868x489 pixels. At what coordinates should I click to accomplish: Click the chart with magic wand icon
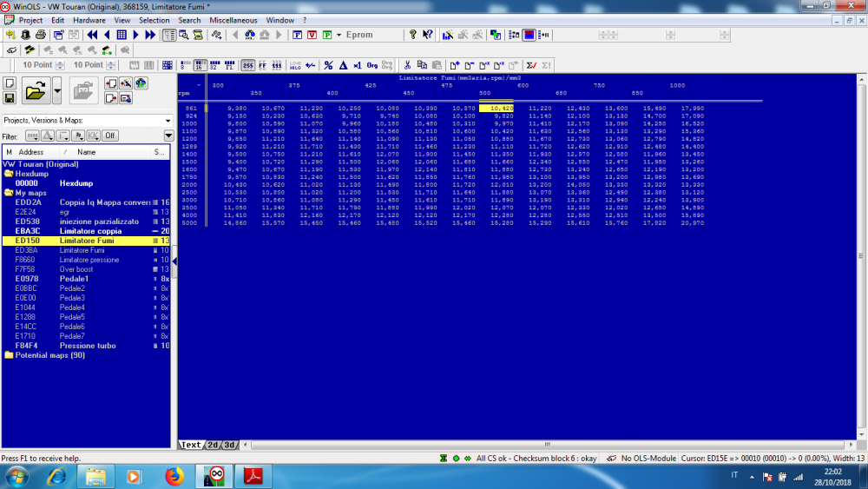tap(448, 35)
